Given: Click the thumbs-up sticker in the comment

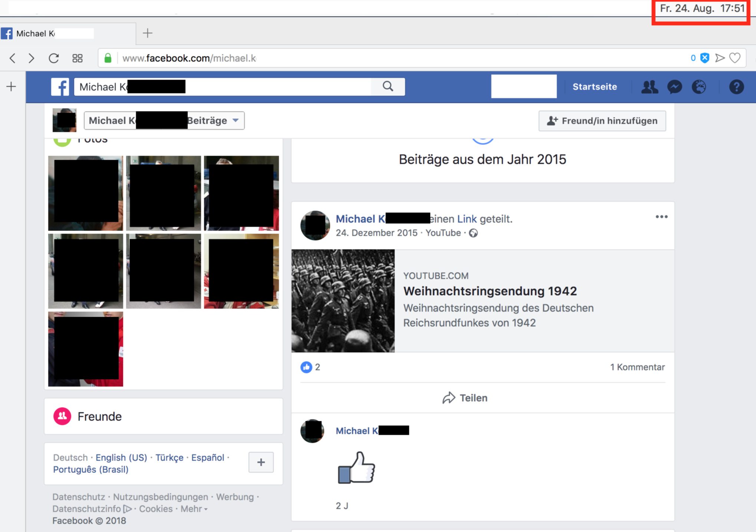Looking at the screenshot, I should pyautogui.click(x=356, y=467).
